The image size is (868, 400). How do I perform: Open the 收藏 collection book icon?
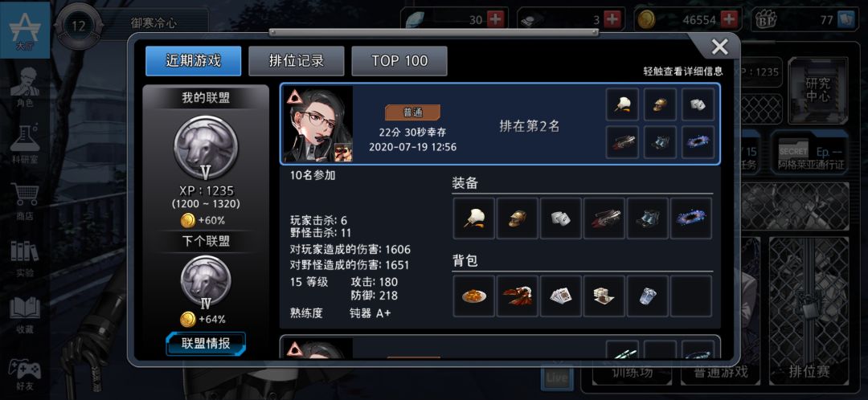(25, 314)
